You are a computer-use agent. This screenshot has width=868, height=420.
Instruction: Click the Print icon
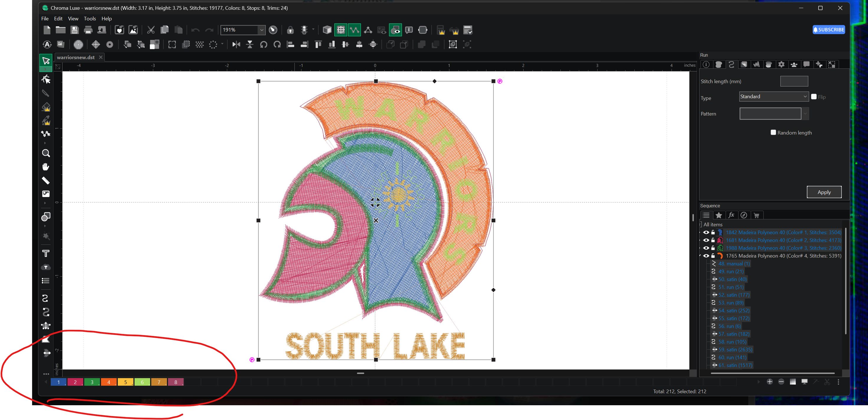88,30
